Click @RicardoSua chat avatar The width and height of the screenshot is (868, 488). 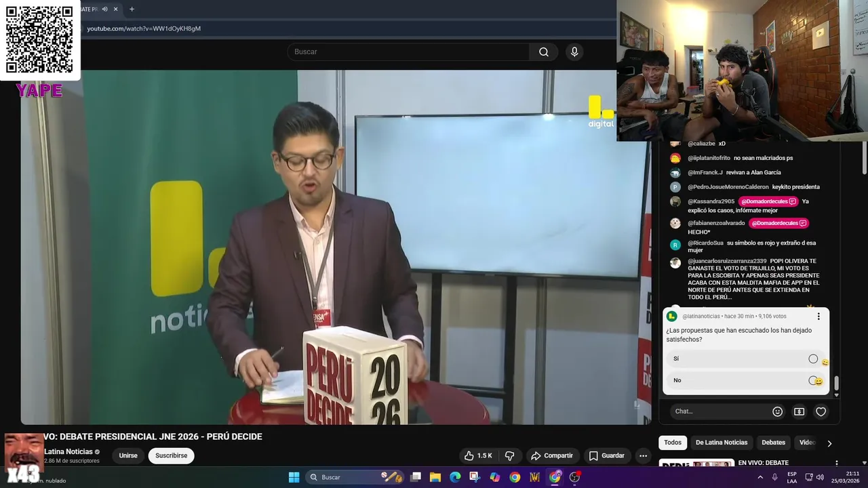pos(675,245)
